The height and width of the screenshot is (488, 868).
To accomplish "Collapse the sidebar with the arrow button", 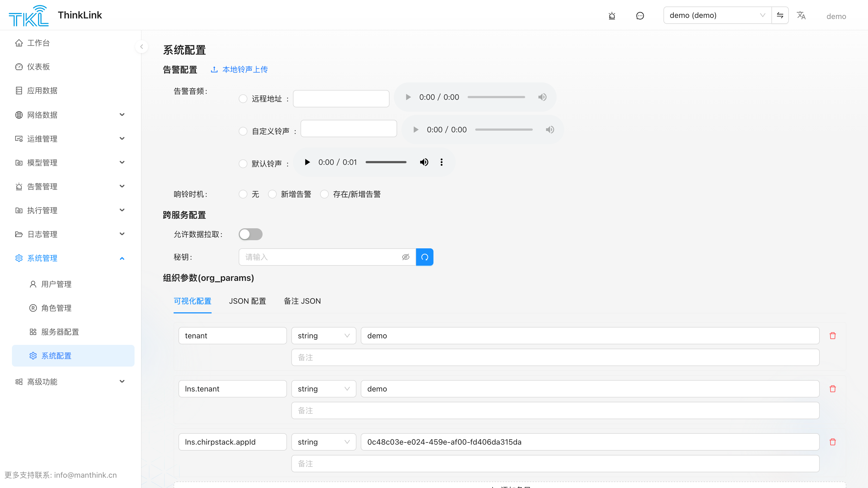I will pyautogui.click(x=142, y=47).
